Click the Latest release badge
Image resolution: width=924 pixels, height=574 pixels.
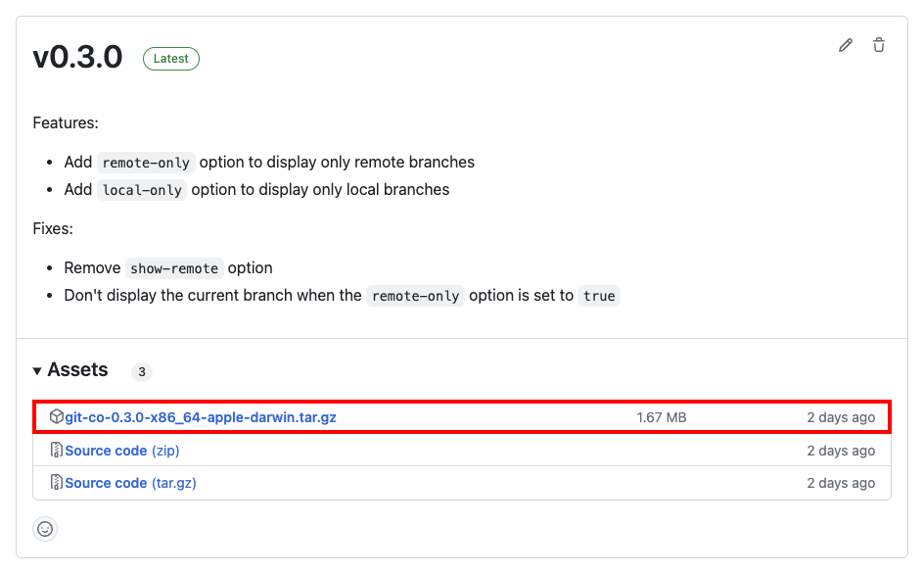[x=170, y=59]
